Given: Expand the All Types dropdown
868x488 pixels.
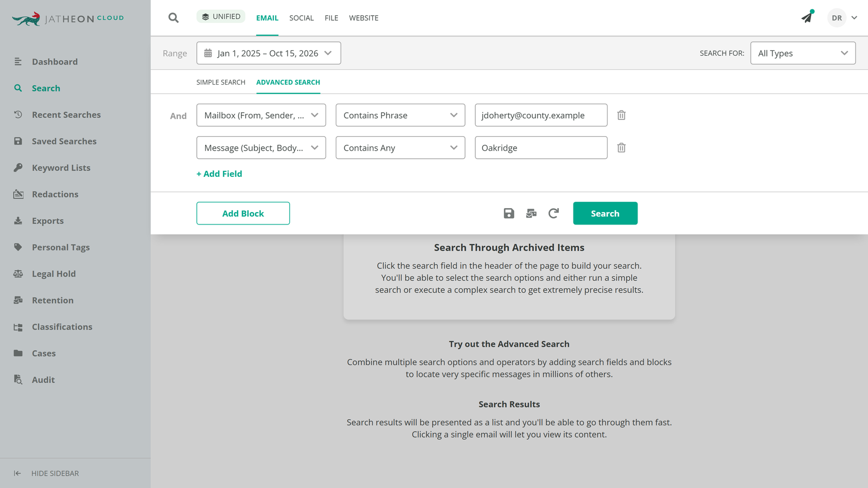Looking at the screenshot, I should (x=803, y=53).
